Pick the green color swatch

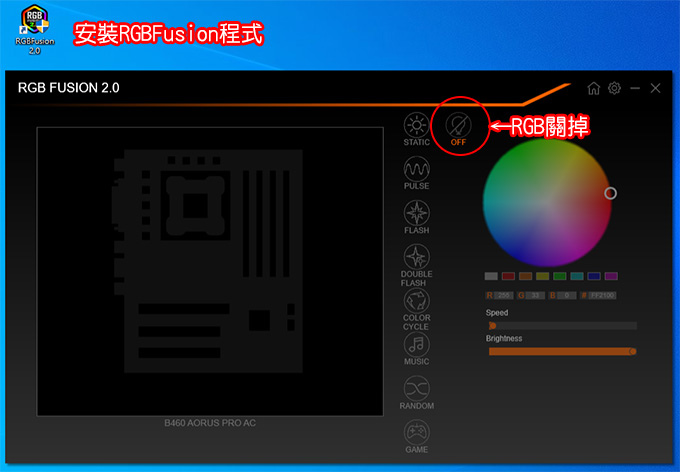point(559,276)
